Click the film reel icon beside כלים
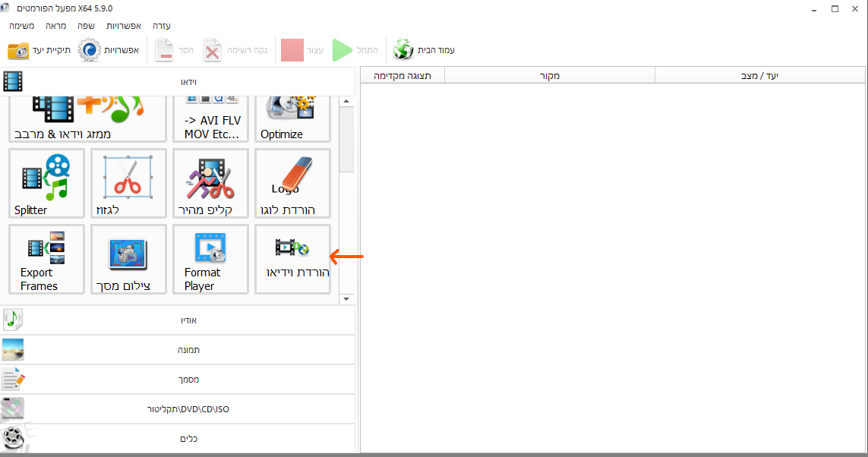 14,438
